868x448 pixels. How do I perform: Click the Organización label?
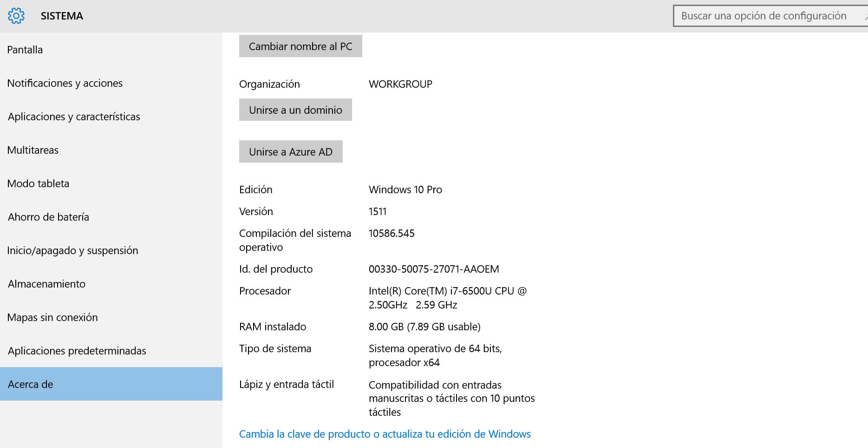pos(269,84)
